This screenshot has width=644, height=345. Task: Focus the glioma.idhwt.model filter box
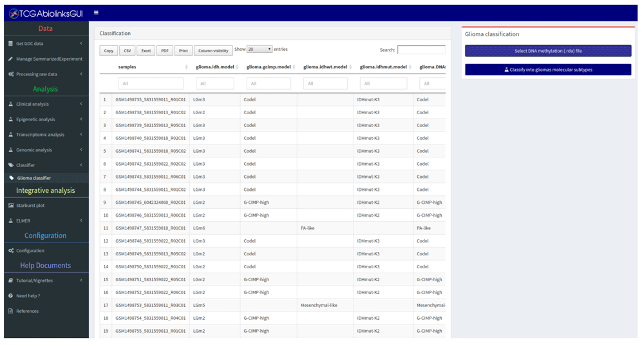(x=325, y=83)
